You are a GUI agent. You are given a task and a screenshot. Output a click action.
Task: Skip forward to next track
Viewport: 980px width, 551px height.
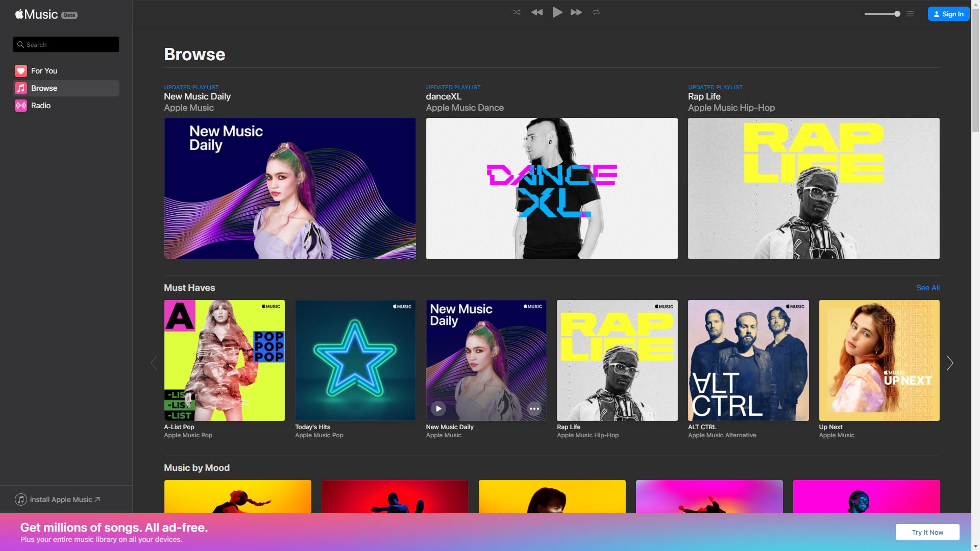pos(576,12)
